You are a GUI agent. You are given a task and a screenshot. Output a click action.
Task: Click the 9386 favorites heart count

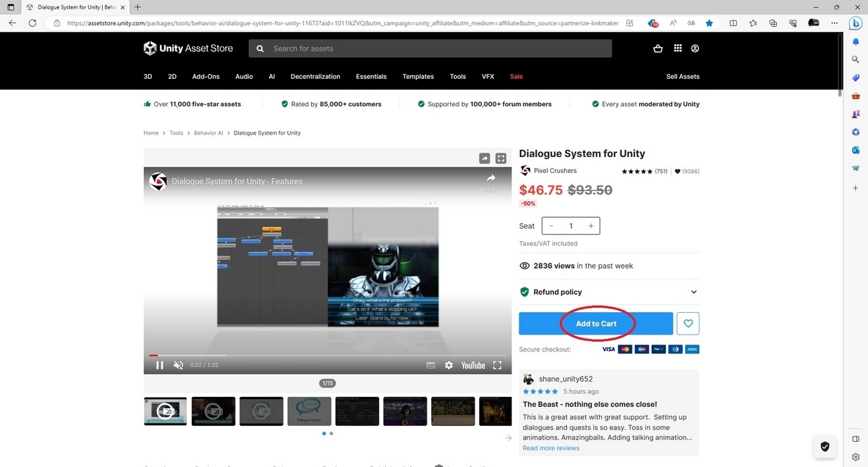[687, 172]
